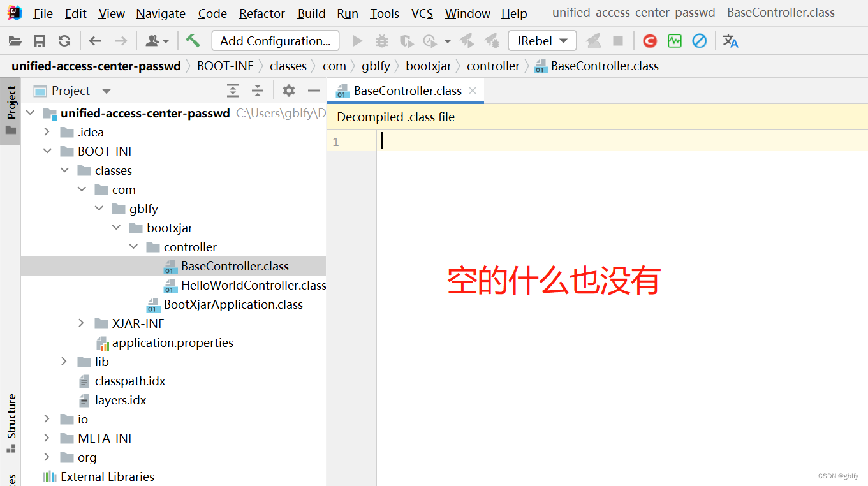This screenshot has height=486, width=868.
Task: Open Project panel settings gear
Action: point(289,91)
